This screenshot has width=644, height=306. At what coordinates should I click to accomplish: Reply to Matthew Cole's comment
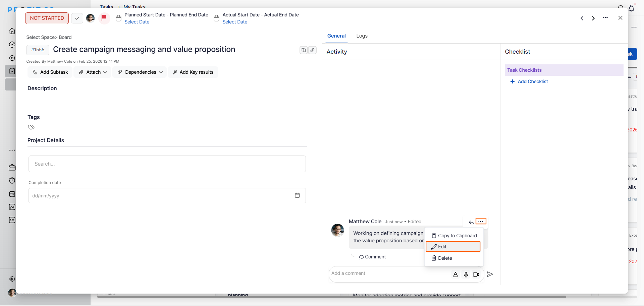click(x=471, y=222)
